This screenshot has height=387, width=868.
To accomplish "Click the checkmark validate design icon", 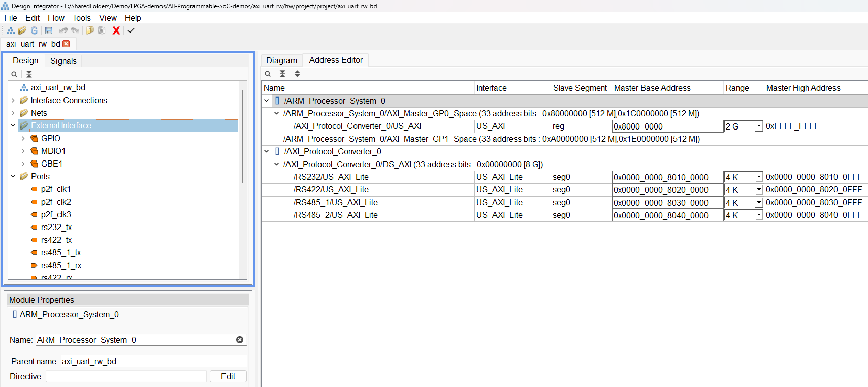I will coord(131,30).
